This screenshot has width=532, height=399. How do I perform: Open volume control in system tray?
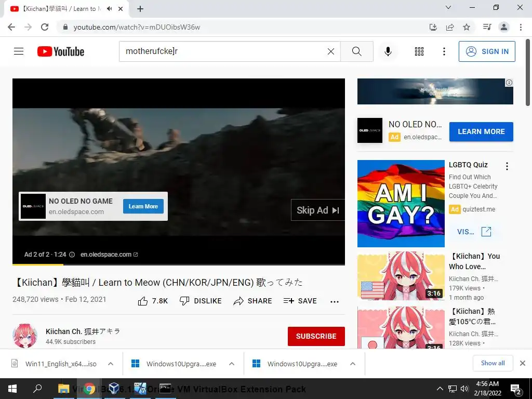[464, 389]
